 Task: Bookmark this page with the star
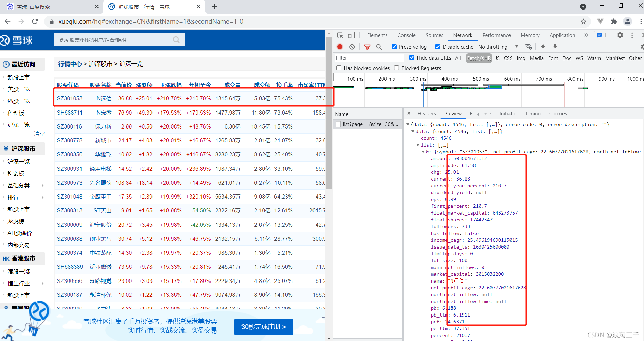(x=583, y=21)
